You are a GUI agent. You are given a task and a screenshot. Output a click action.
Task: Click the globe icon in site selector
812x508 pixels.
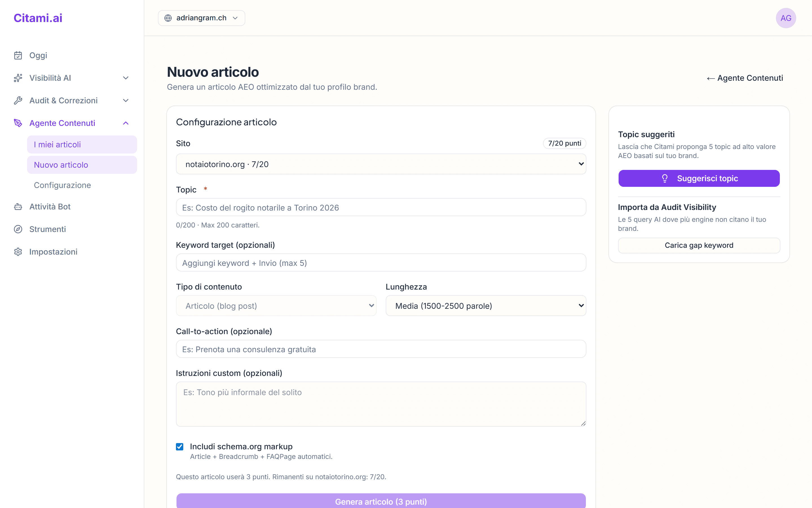pos(168,18)
